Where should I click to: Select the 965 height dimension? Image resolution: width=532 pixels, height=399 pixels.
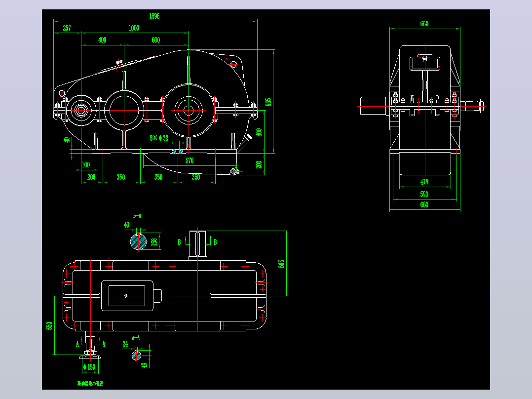click(x=268, y=102)
